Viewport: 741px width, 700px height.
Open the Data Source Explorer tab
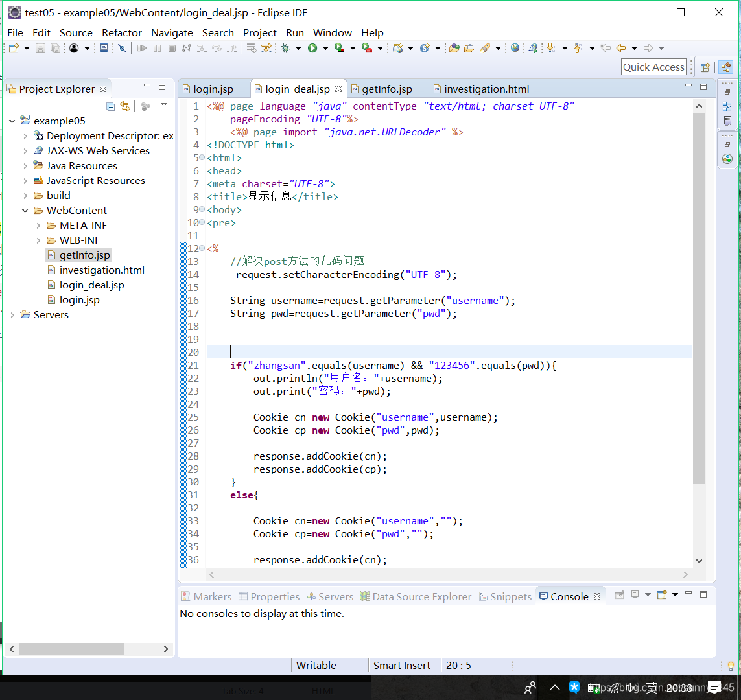click(x=416, y=596)
